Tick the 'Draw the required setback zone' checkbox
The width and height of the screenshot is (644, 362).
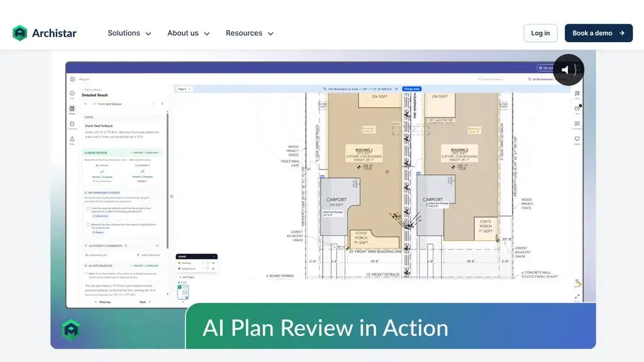click(x=88, y=209)
